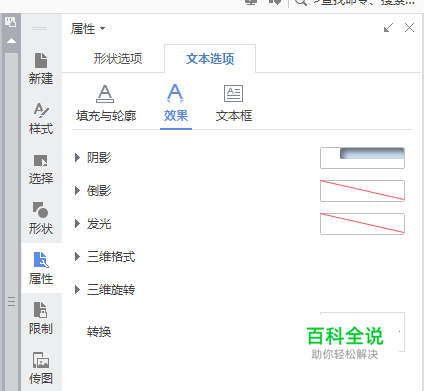Open the 选择 (Select) sidebar tool

41,169
